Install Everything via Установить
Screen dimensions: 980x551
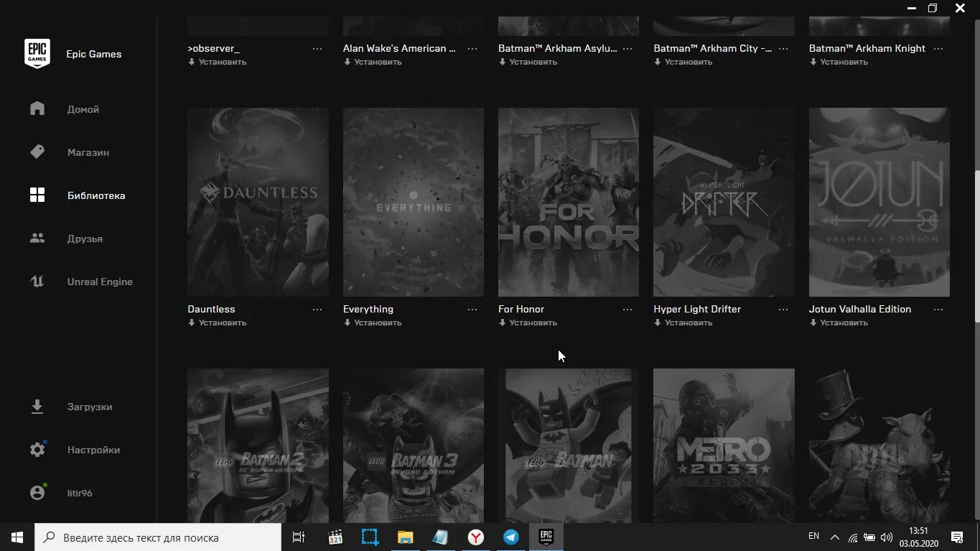click(373, 323)
